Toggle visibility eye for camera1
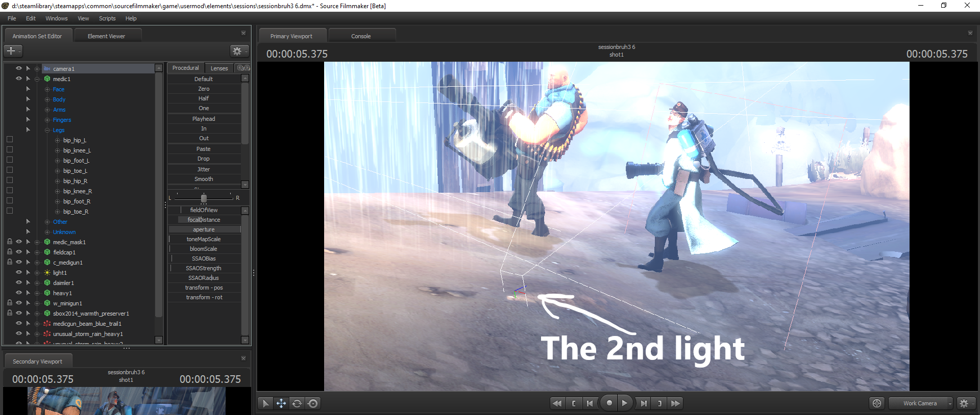The image size is (980, 415). [x=19, y=68]
